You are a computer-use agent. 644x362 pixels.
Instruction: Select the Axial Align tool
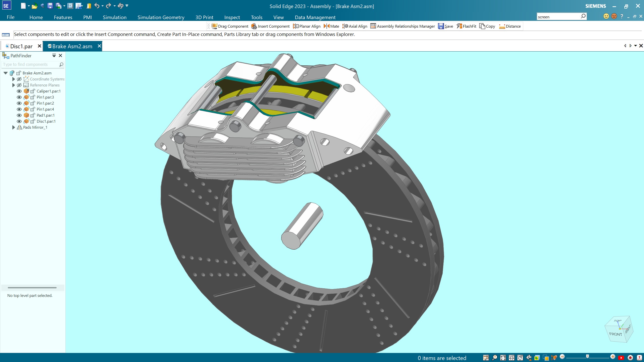tap(355, 26)
